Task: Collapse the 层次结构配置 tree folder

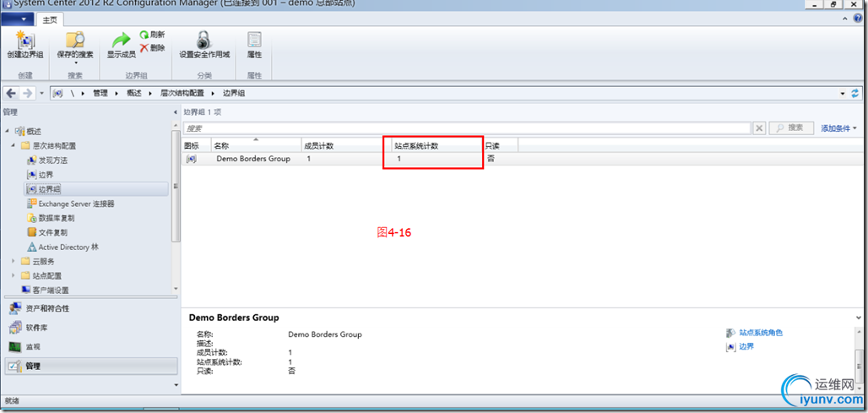Action: coord(13,146)
